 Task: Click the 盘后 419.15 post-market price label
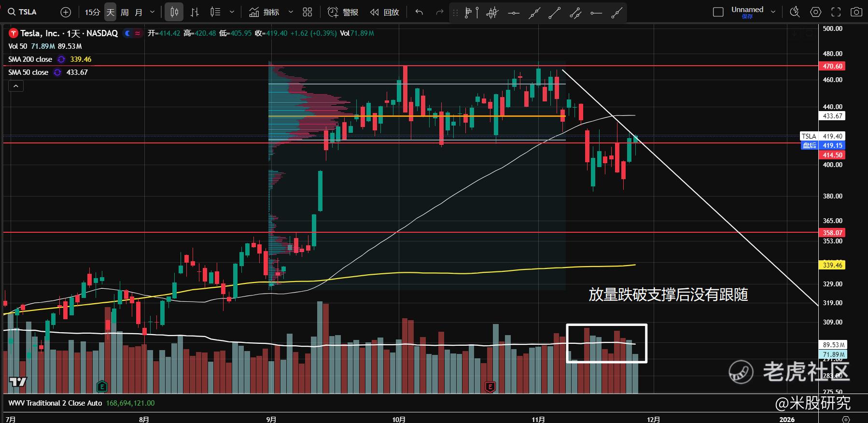(823, 145)
